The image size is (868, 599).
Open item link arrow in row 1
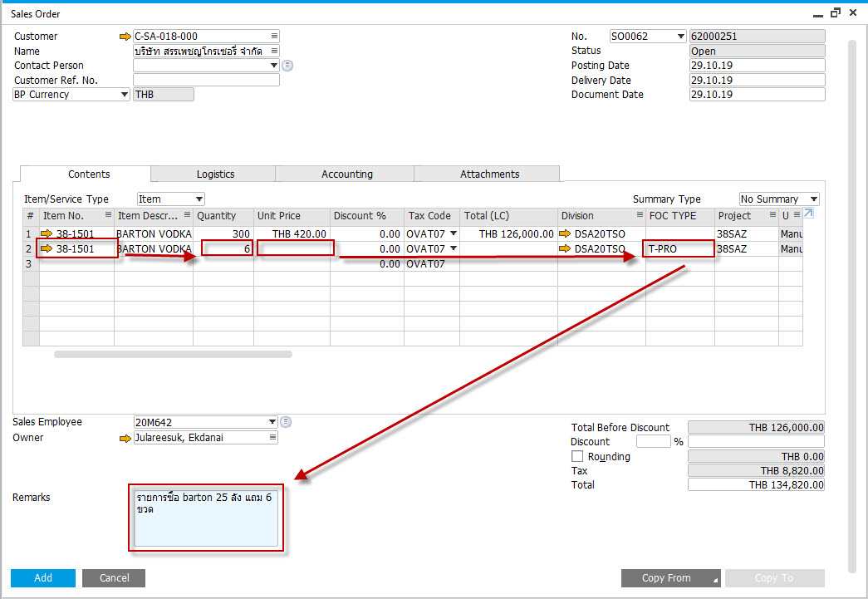47,233
